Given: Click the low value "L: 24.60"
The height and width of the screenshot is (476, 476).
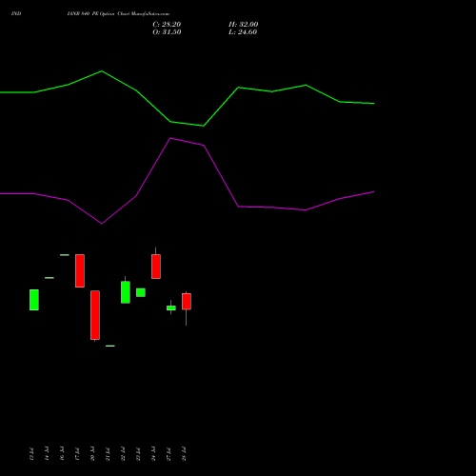Looking at the screenshot, I should pos(243,32).
